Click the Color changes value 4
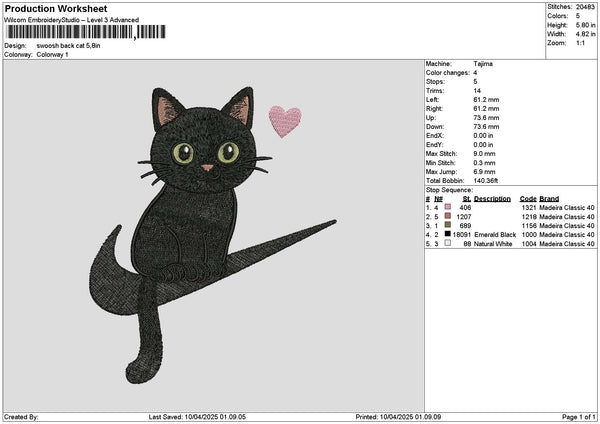This screenshot has width=600, height=424. 475,73
